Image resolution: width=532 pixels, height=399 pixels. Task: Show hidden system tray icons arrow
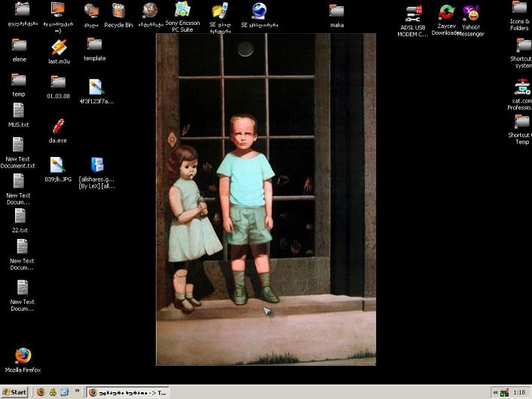coord(495,392)
